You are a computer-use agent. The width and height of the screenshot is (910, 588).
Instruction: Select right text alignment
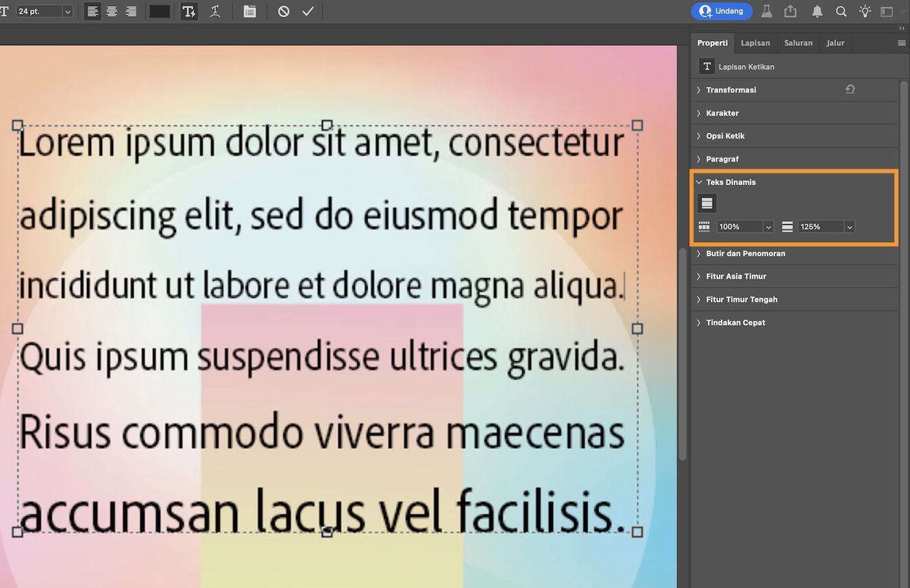(x=131, y=12)
